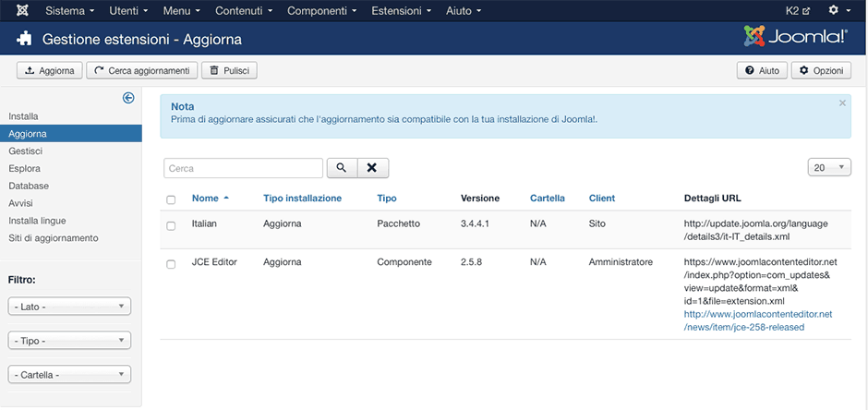
Task: Clear the search with the X button
Action: point(372,168)
